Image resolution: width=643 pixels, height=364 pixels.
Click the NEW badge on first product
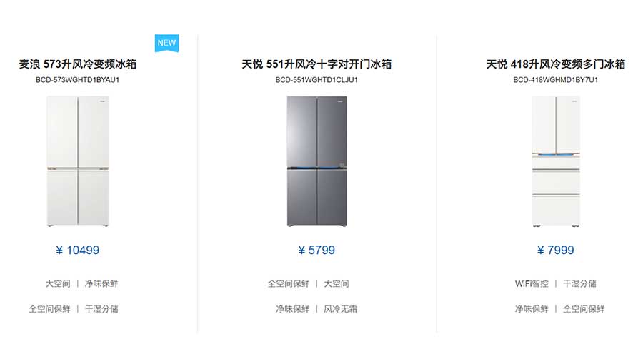coord(166,43)
